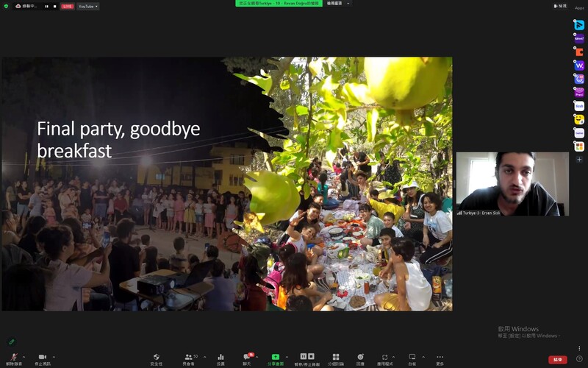Stop video using the camera button

tap(43, 359)
